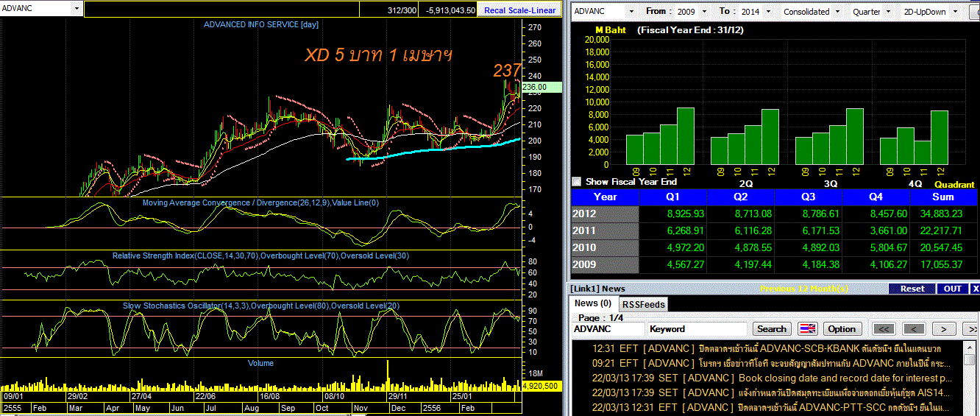This screenshot has height=416, width=980.
Task: Select the Sum column header
Action: coord(943,197)
